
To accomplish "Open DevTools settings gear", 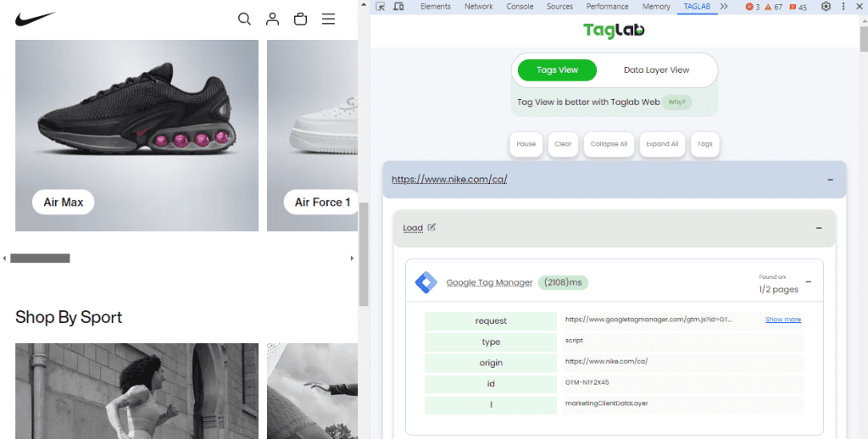I will 826,7.
